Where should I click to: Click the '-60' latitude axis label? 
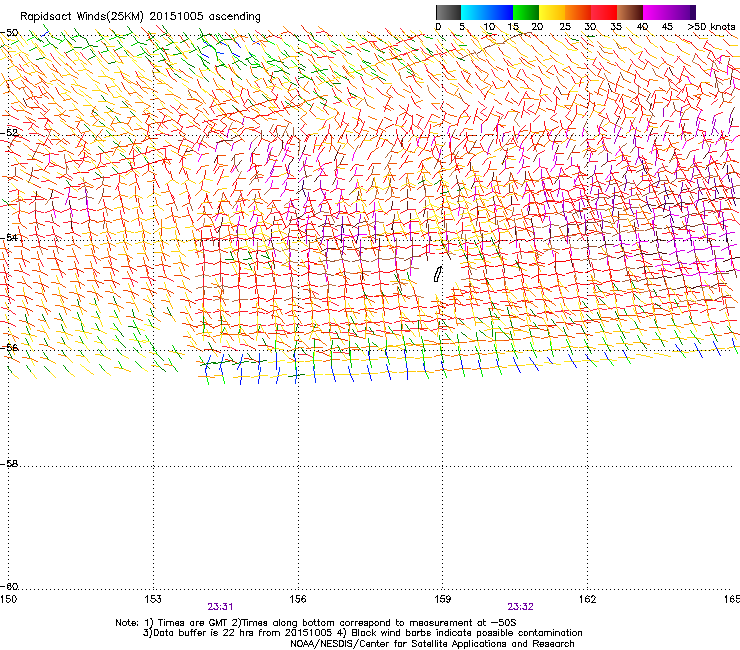coord(9,586)
